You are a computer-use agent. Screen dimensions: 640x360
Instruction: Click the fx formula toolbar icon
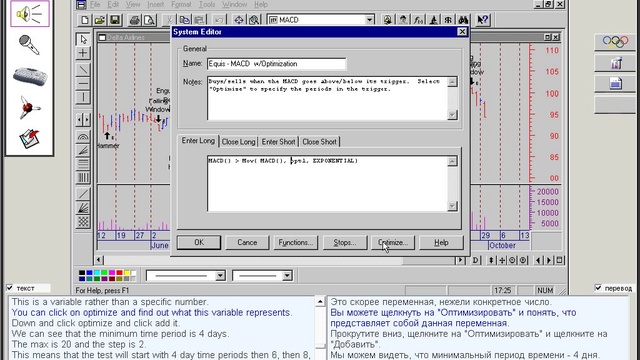[418, 20]
